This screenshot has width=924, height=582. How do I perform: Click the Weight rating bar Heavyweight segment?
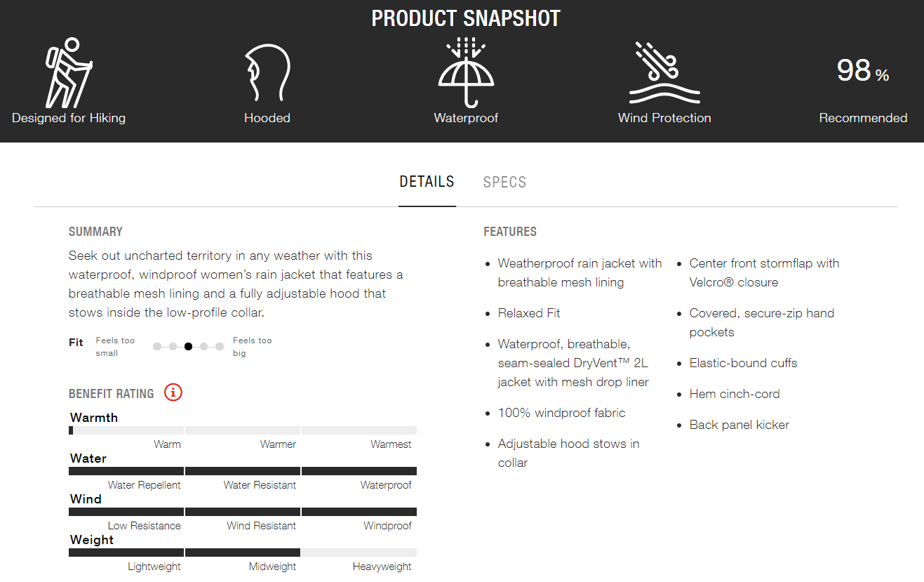359,553
